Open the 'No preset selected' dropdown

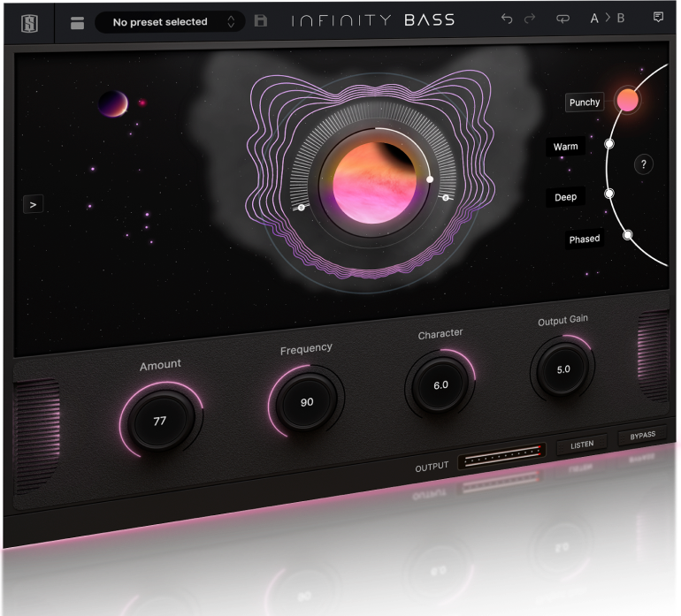point(169,22)
